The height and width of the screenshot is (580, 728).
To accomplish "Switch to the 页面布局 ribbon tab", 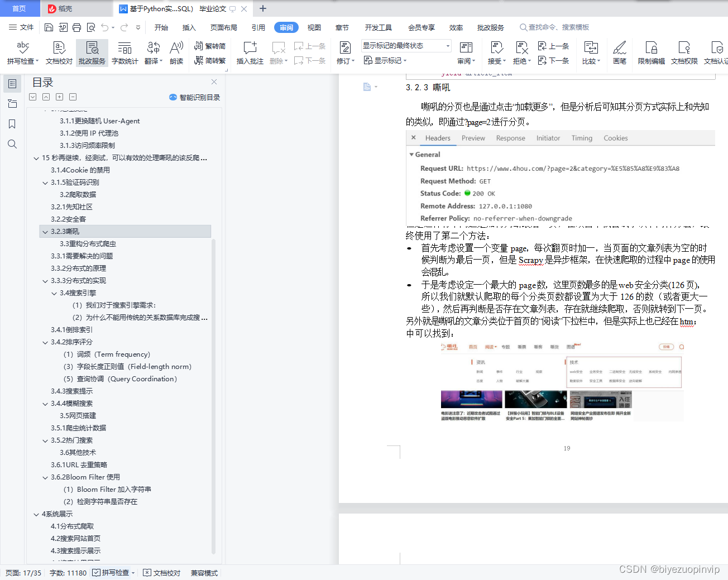I will (x=224, y=27).
